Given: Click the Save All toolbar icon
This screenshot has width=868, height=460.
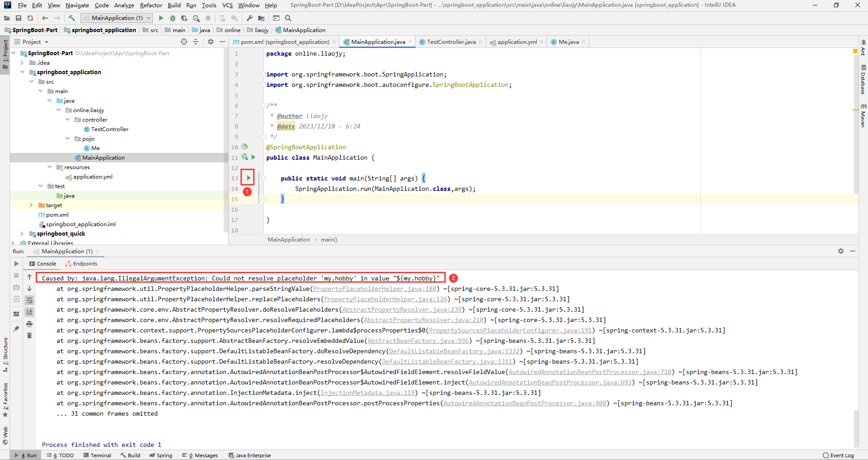Looking at the screenshot, I should point(19,18).
